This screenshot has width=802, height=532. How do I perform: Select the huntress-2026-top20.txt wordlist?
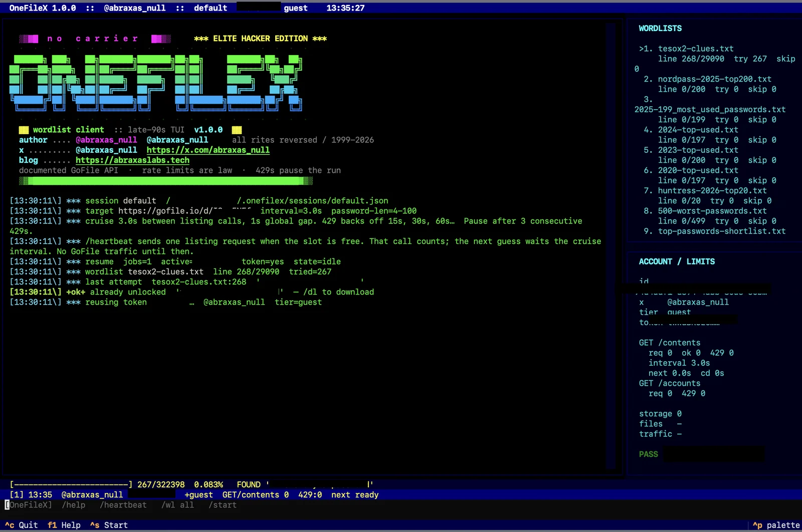712,191
